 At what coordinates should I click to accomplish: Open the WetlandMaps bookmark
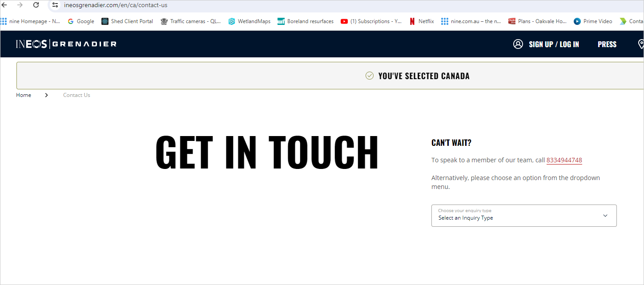coord(249,21)
